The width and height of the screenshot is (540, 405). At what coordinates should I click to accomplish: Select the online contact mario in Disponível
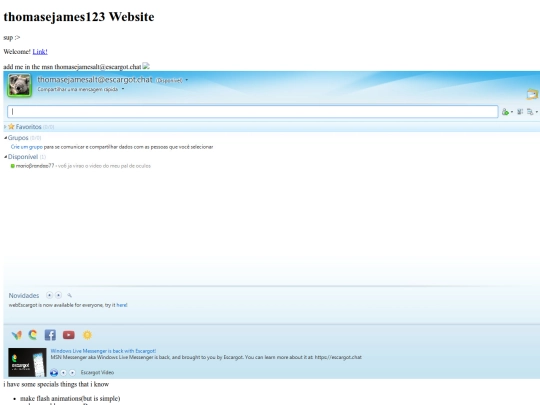point(33,166)
